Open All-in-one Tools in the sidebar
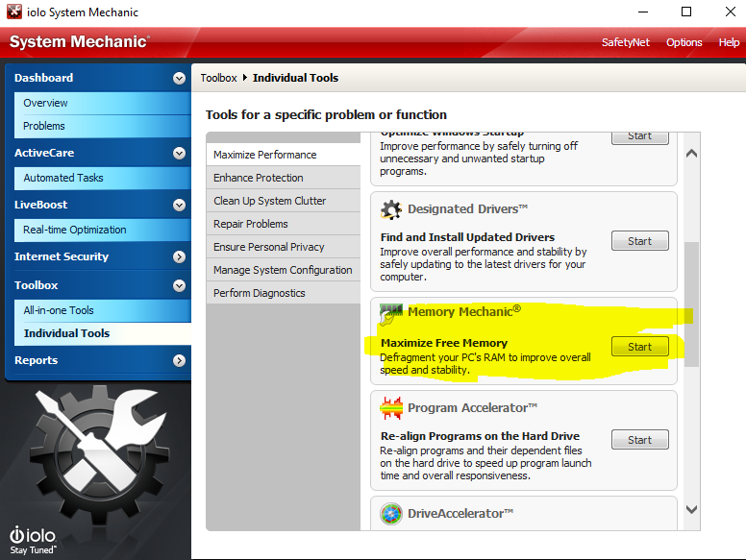The width and height of the screenshot is (746, 560). click(x=59, y=310)
